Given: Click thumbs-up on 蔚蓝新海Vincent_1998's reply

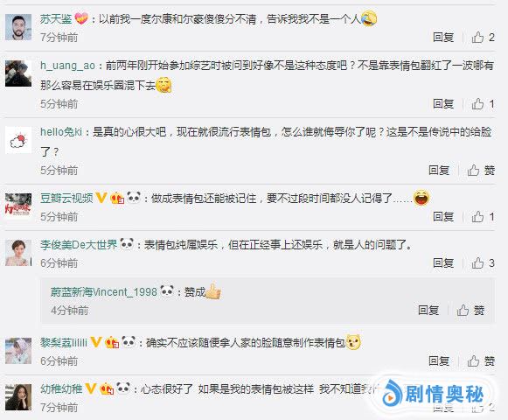Looking at the screenshot, I should 463,310.
